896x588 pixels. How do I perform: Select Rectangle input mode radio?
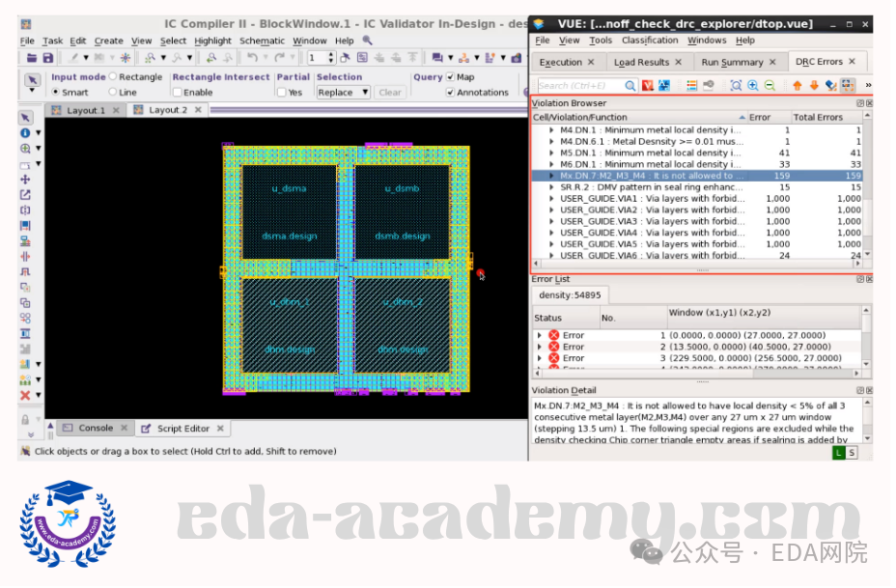tap(113, 76)
